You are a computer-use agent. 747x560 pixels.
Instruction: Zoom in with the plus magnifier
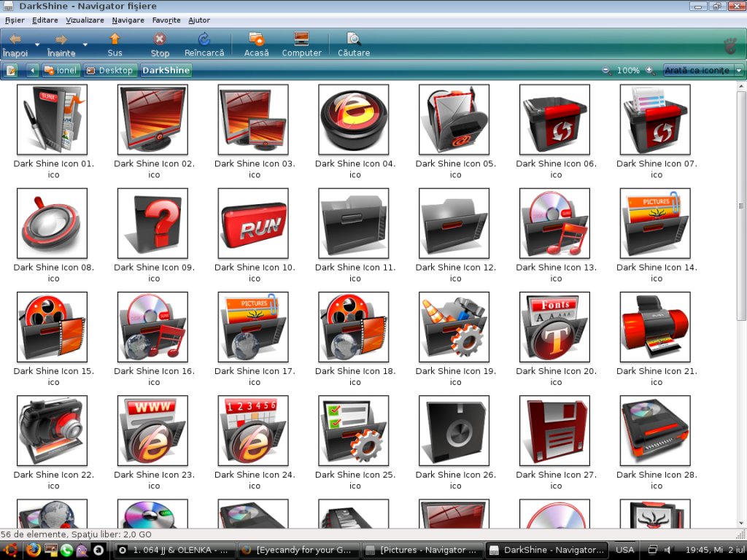(x=650, y=71)
